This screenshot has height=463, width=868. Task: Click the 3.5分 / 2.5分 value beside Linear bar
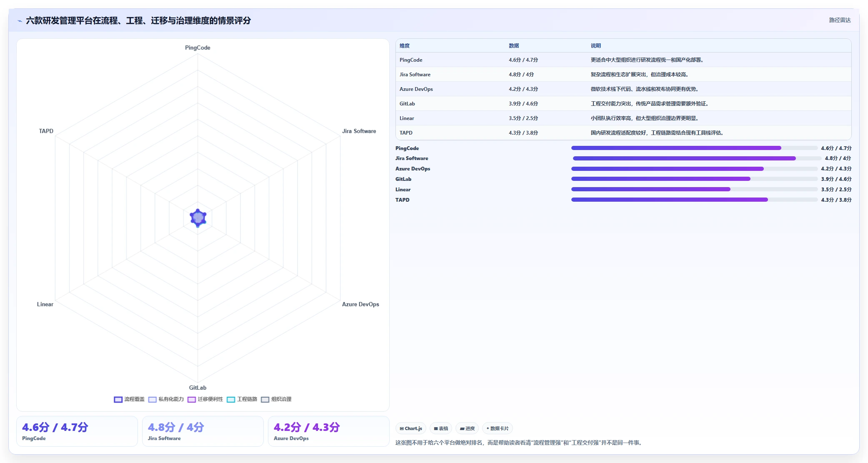coord(836,190)
